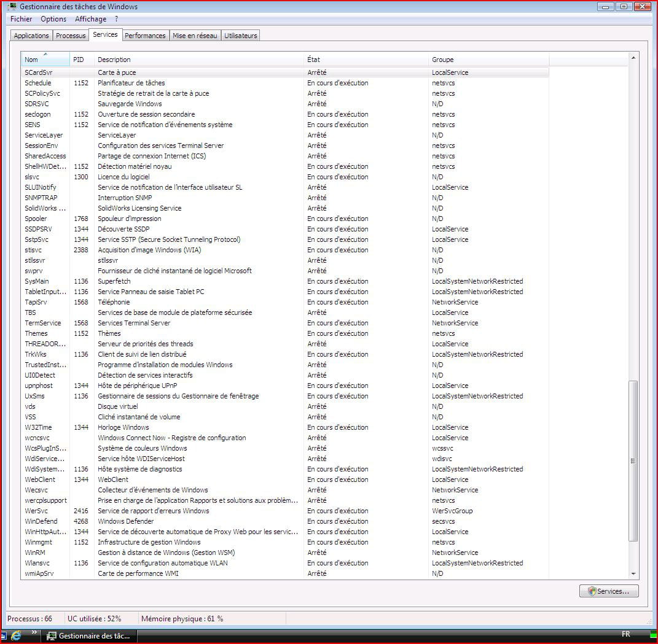This screenshot has height=644, width=658.
Task: Select the Themes service
Action: tap(285, 334)
